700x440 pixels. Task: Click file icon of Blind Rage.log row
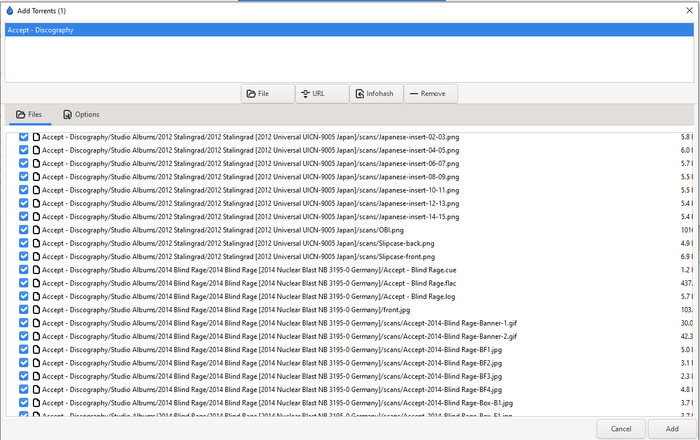[36, 296]
